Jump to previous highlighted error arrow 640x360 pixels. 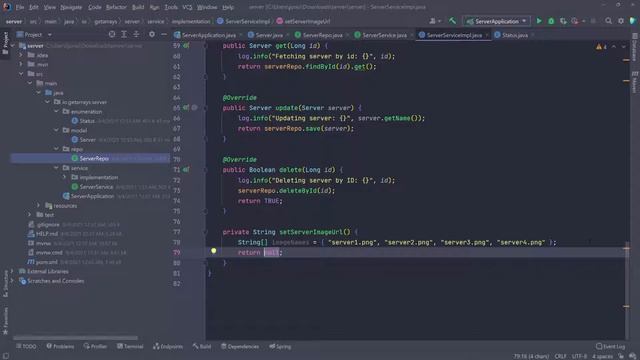pyautogui.click(x=613, y=47)
